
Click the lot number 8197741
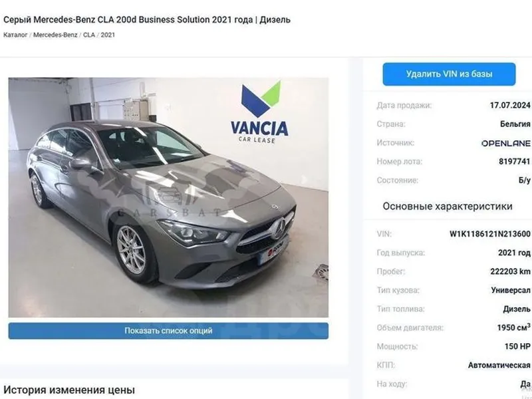514,162
